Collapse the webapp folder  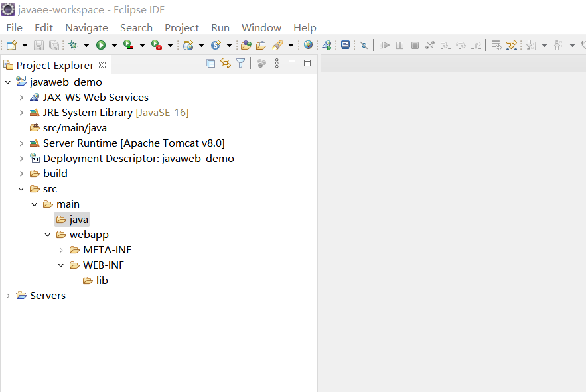(48, 235)
